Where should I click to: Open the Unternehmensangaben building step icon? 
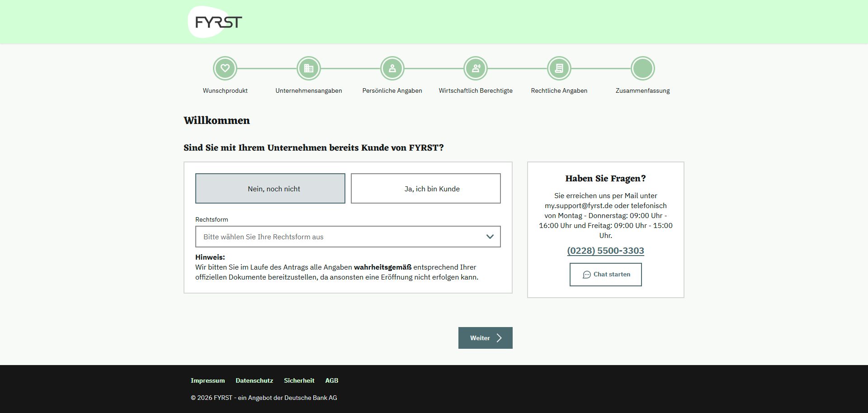pyautogui.click(x=309, y=68)
